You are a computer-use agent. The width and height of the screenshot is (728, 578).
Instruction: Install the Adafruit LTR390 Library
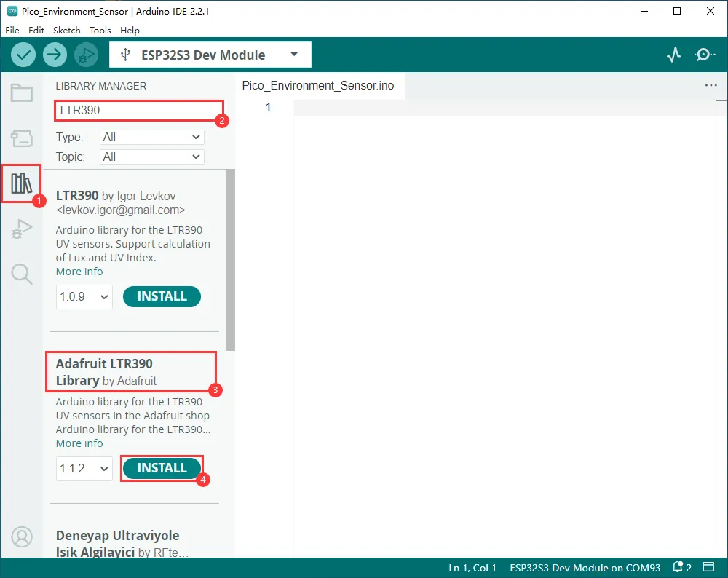point(162,468)
